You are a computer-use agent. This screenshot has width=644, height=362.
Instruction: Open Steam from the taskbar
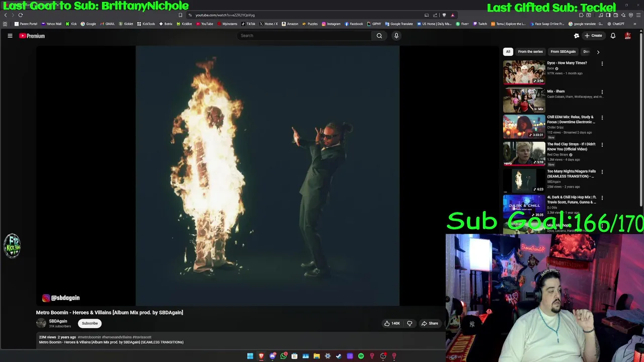pyautogui.click(x=339, y=356)
